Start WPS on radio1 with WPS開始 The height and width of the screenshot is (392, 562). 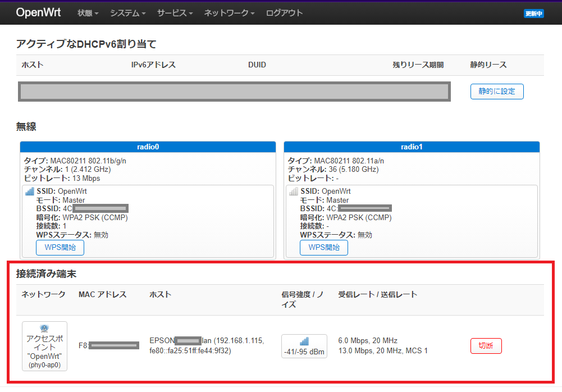point(323,247)
